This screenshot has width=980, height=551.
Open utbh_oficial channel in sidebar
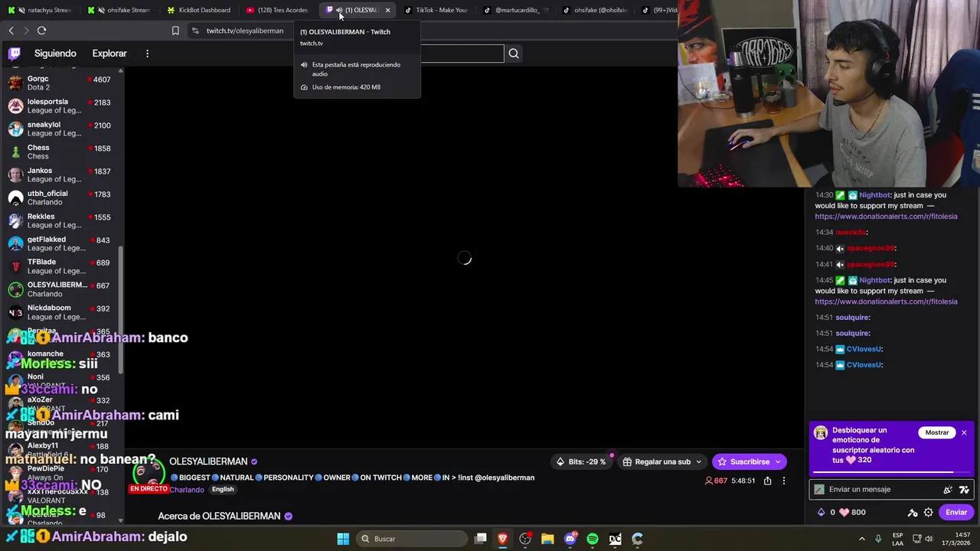point(60,197)
